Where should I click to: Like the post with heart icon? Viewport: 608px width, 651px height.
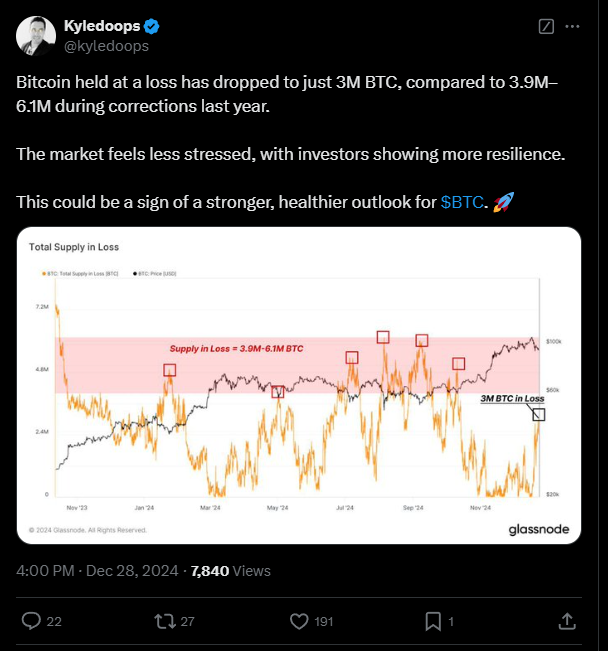[x=299, y=622]
